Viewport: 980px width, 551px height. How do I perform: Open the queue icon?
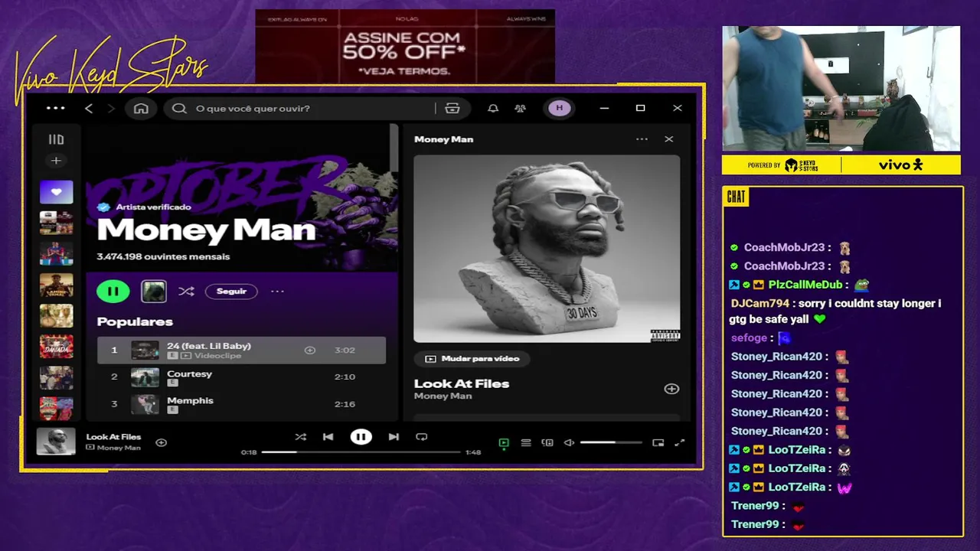(x=526, y=442)
